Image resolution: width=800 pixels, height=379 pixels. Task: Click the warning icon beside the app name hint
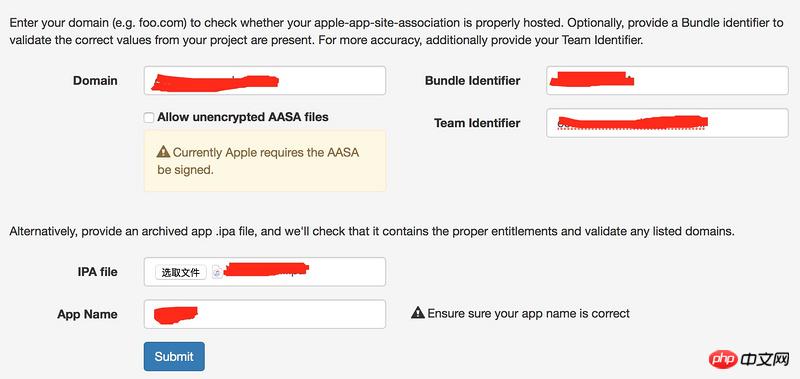point(417,313)
